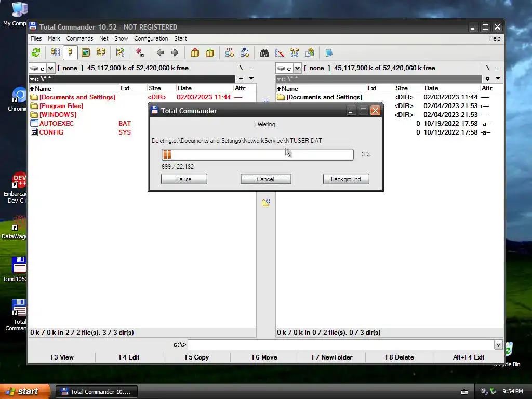
Task: Click copy names to clipboard icon
Action: [310, 52]
